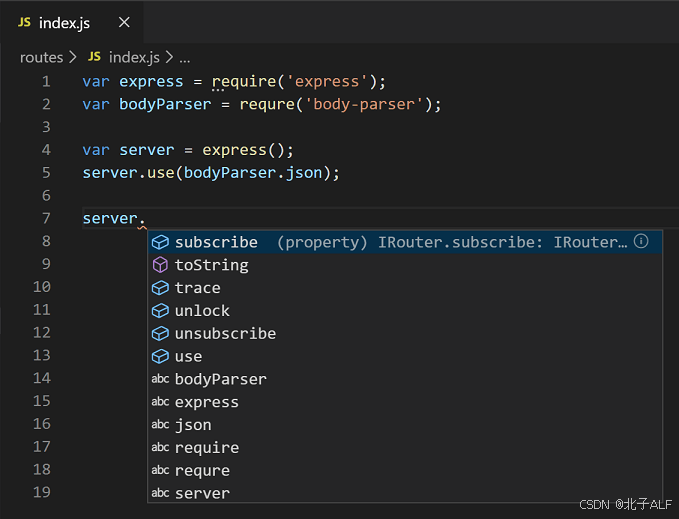Click the JS file icon in the tab
This screenshot has width=679, height=519.
[24, 22]
